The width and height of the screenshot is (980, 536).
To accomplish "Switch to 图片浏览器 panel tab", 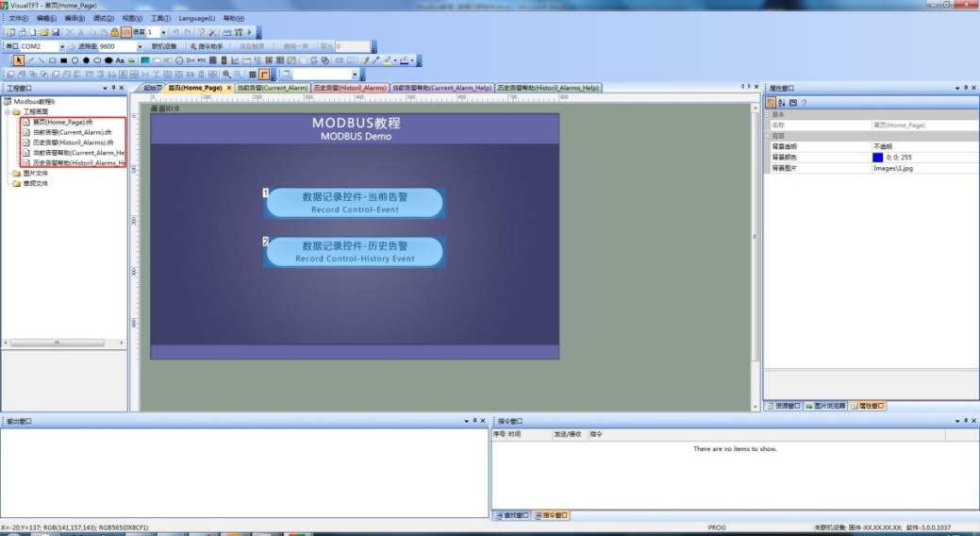I will (825, 406).
